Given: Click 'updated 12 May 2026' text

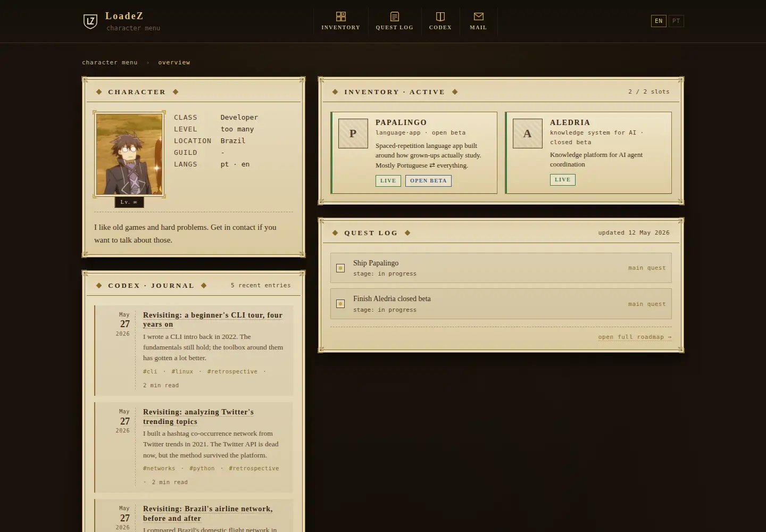Looking at the screenshot, I should click(634, 232).
